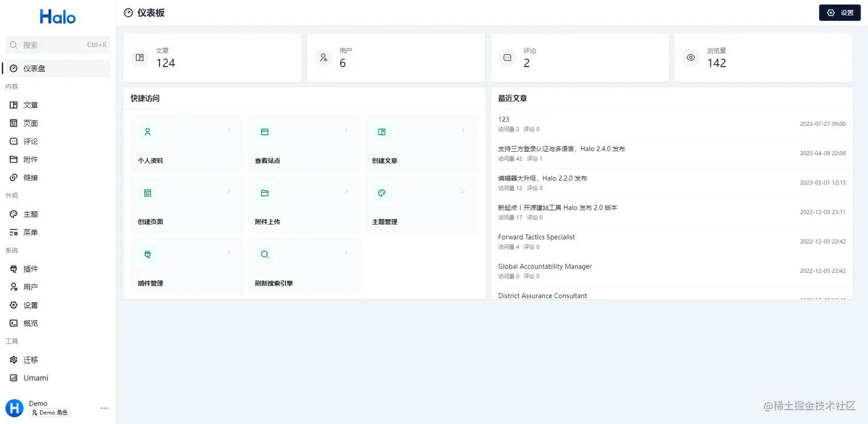Viewport: 868px width, 424px height.
Task: Click the 创建文章 quick access icon
Action: click(382, 132)
